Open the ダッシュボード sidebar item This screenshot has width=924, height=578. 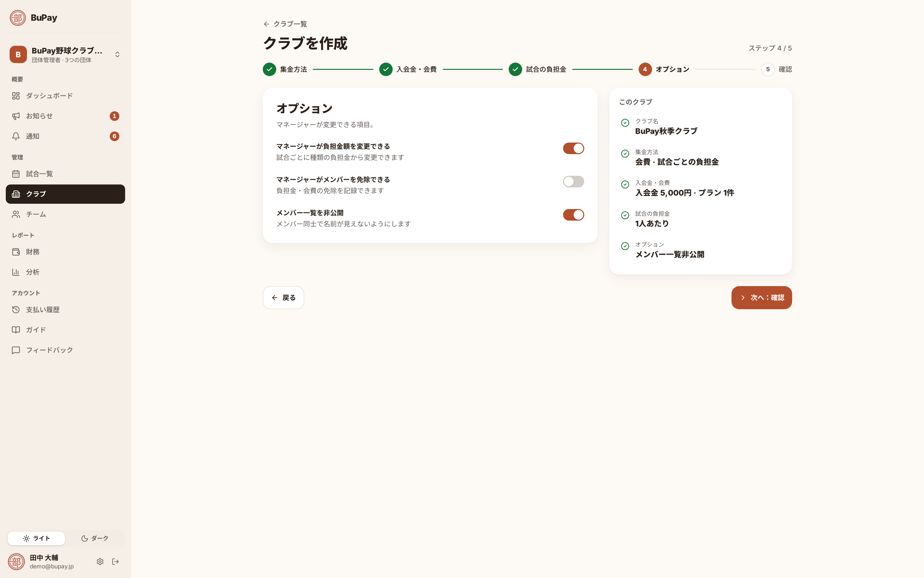tap(65, 96)
